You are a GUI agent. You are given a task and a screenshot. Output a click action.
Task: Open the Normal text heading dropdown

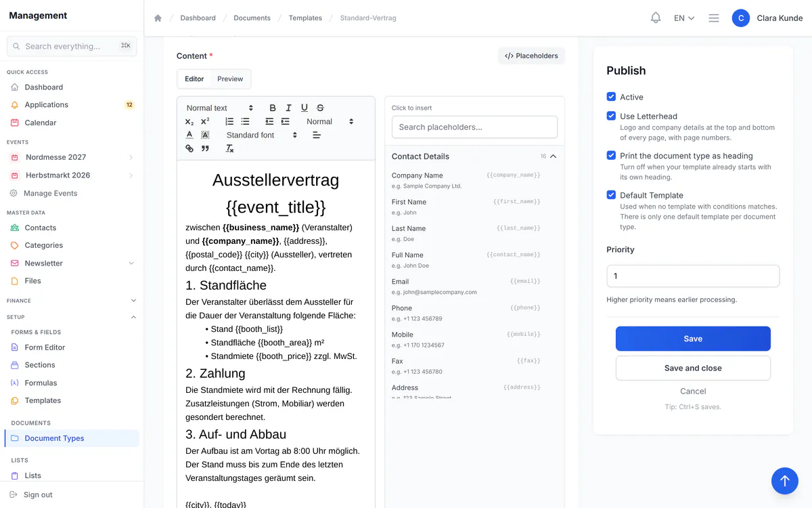click(219, 108)
